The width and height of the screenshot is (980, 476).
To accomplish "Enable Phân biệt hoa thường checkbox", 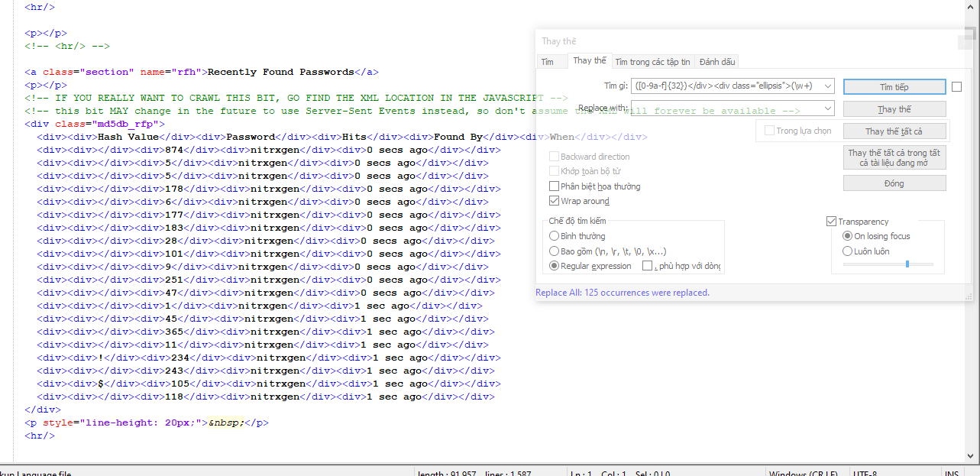I will tap(554, 186).
